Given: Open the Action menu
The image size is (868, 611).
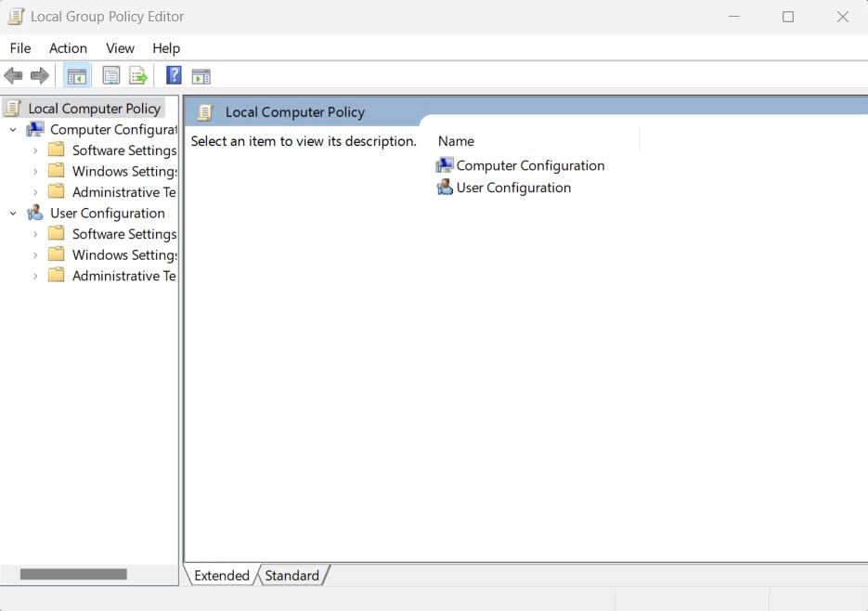Looking at the screenshot, I should [68, 48].
